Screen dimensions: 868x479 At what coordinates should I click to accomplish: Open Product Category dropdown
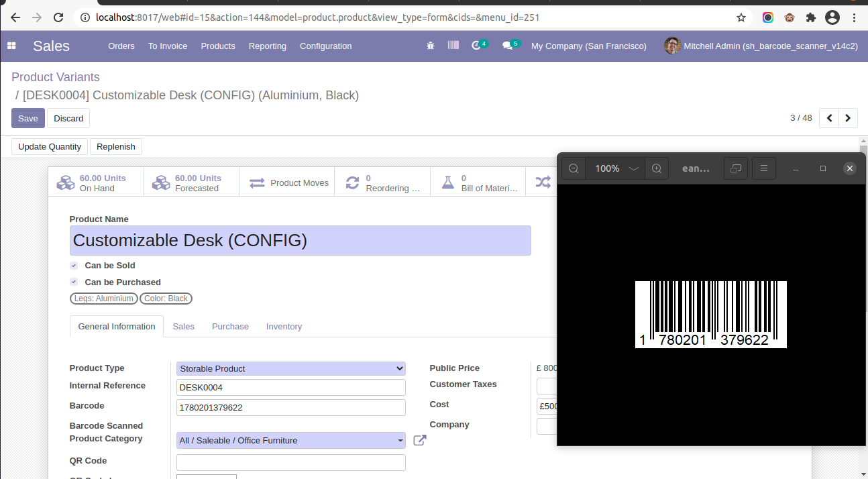tap(291, 440)
